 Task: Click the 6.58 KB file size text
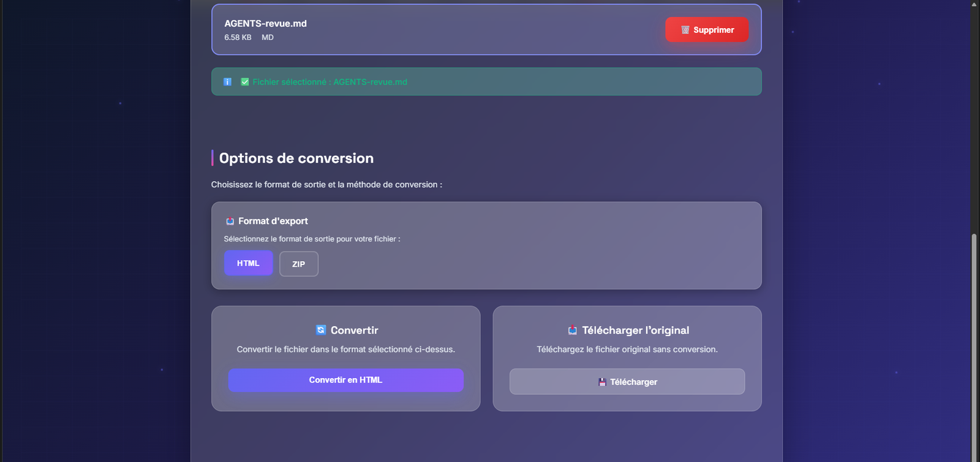[x=238, y=37]
